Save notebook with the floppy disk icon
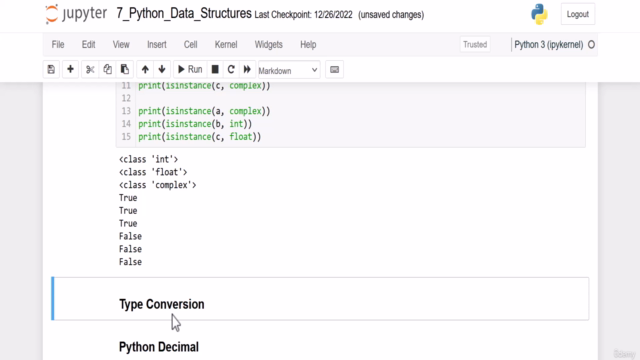Viewport: 640px width, 360px height. tap(51, 69)
